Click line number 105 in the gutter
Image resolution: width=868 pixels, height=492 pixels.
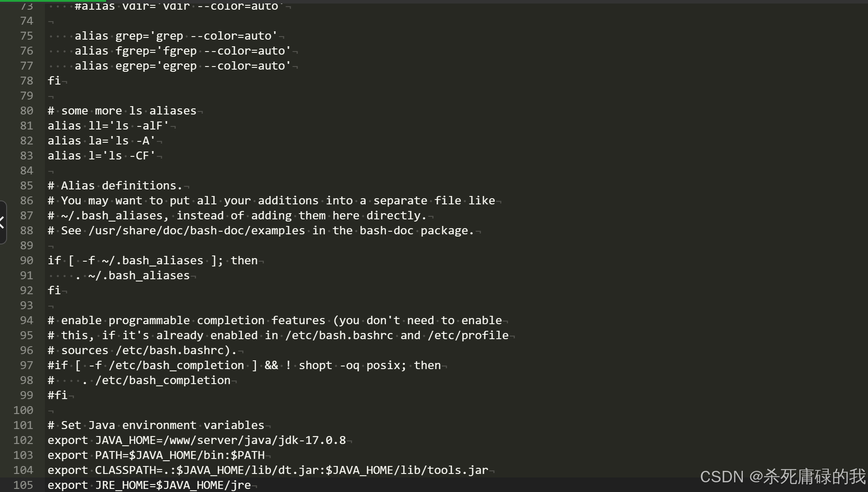point(23,485)
